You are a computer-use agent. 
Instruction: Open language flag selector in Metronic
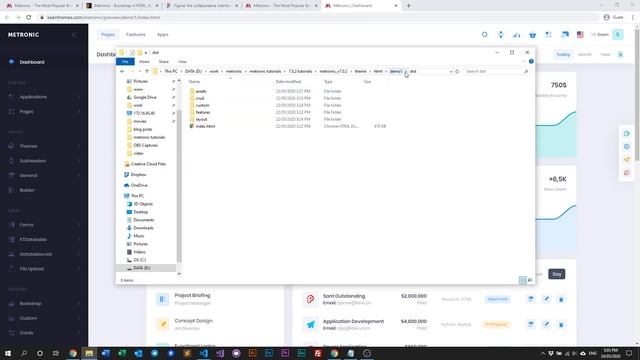coord(580,35)
